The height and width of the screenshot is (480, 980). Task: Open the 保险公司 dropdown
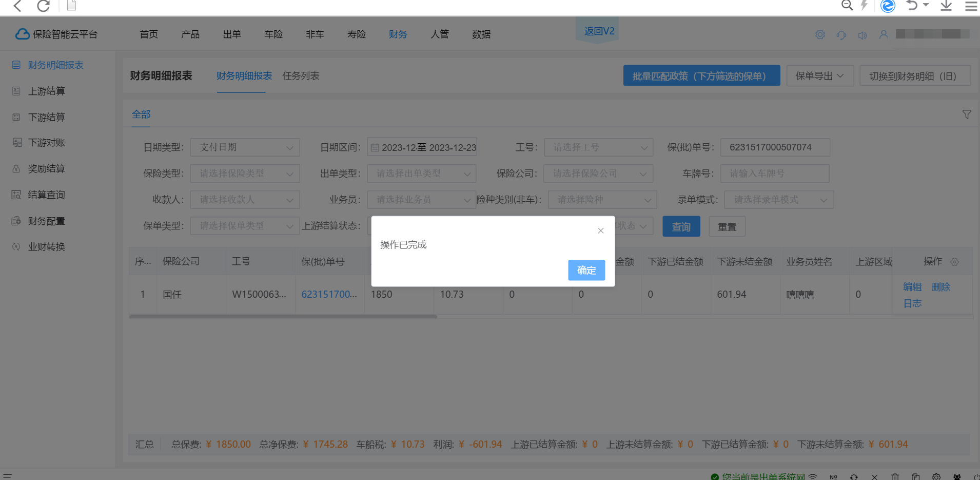[598, 174]
